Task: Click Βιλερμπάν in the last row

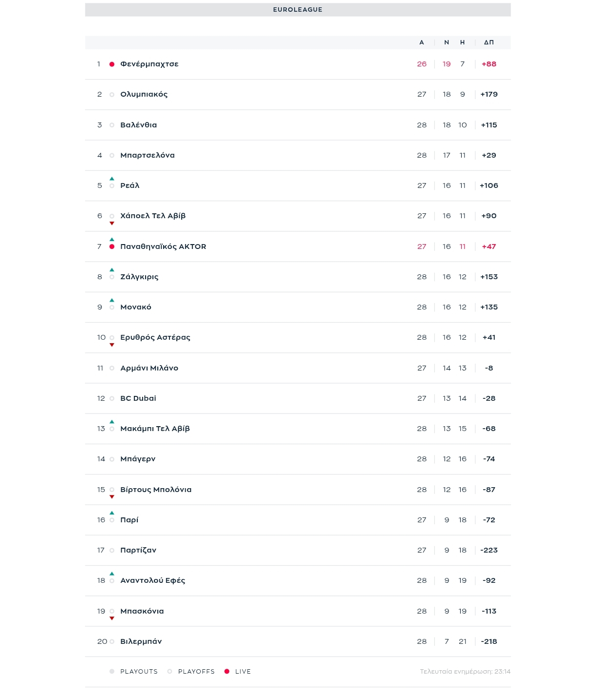Action: pos(141,641)
